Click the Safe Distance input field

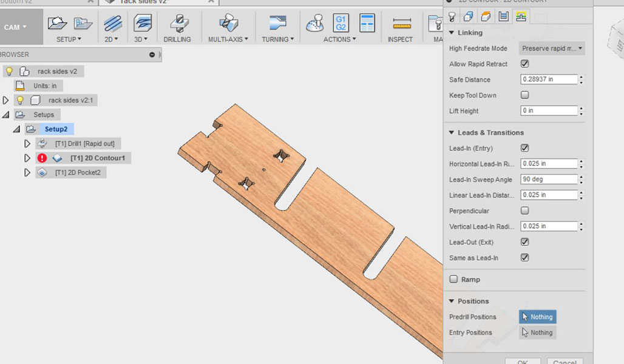[x=549, y=79]
